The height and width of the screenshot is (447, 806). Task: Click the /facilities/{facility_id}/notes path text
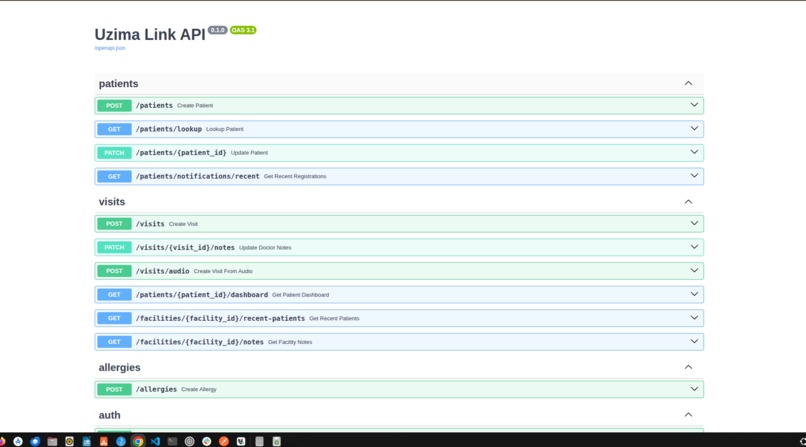click(x=199, y=342)
